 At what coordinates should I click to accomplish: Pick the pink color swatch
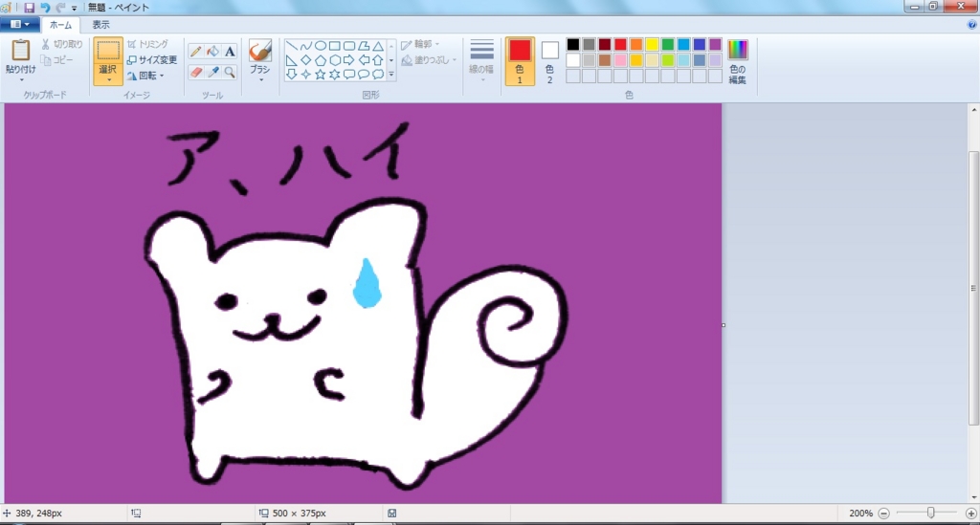620,60
